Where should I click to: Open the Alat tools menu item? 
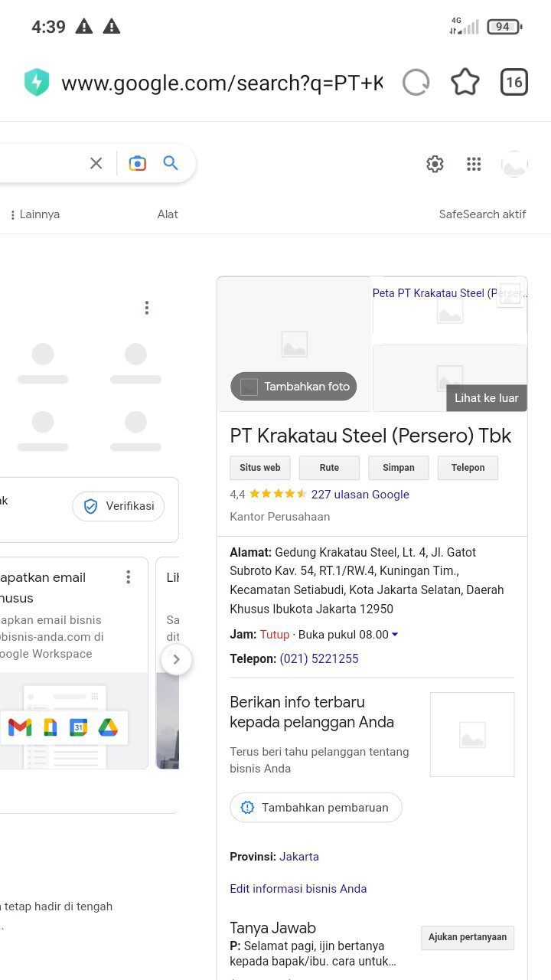tap(168, 214)
